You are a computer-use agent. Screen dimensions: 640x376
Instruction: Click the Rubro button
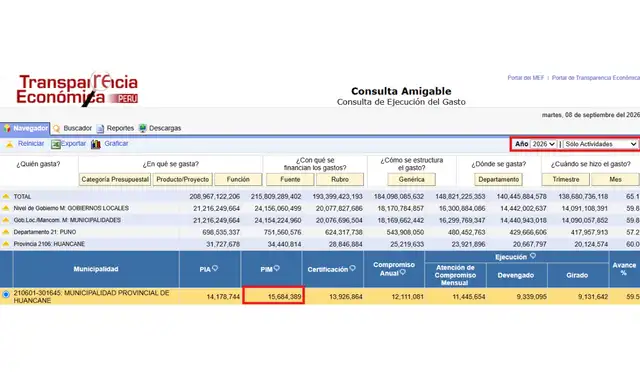(340, 180)
